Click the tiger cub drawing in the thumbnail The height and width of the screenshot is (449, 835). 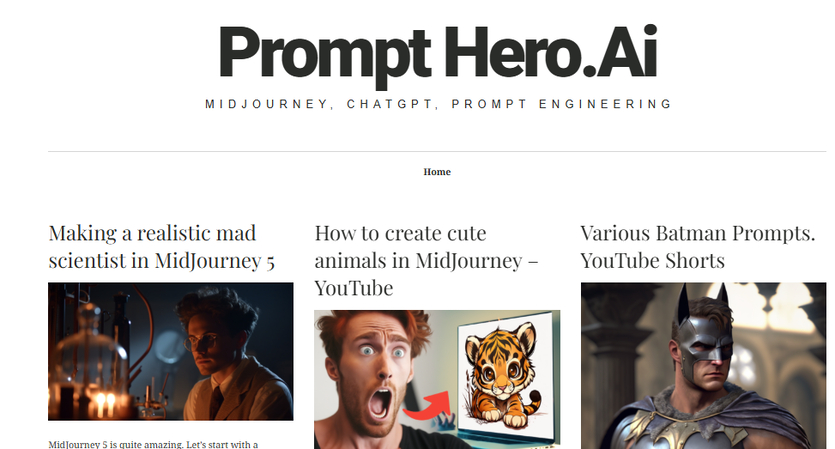click(x=502, y=375)
